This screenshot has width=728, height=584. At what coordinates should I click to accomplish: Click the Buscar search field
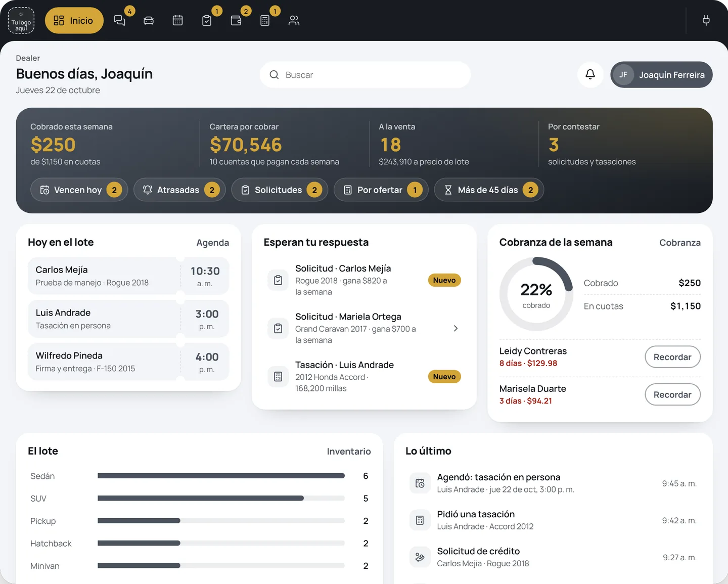(x=365, y=75)
